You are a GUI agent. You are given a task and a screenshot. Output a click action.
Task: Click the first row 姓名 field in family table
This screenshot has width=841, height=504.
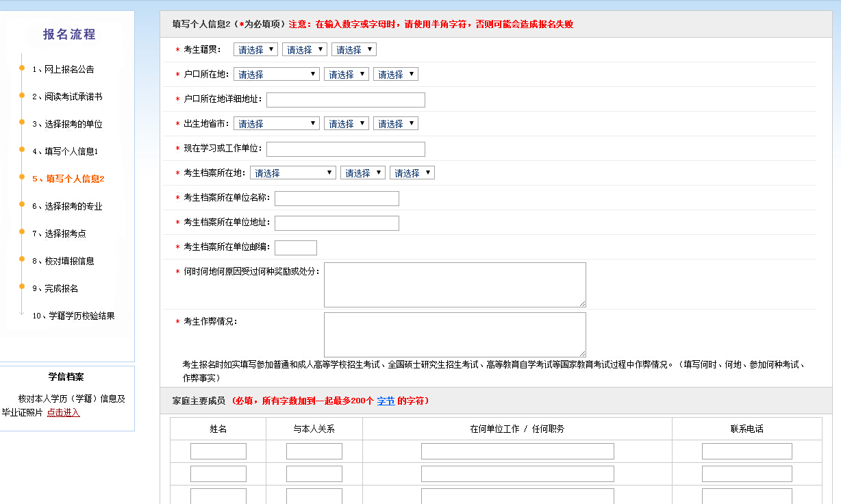click(x=218, y=451)
